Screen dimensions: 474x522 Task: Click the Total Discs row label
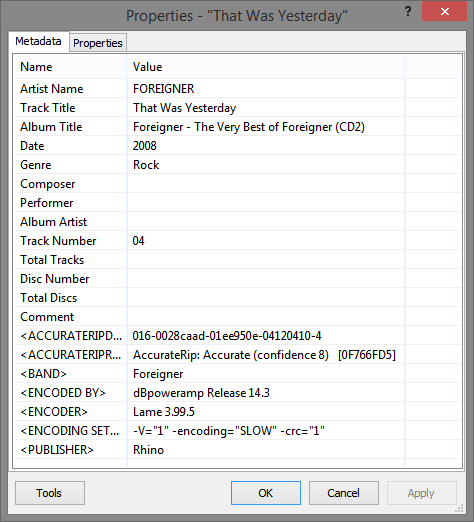49,298
